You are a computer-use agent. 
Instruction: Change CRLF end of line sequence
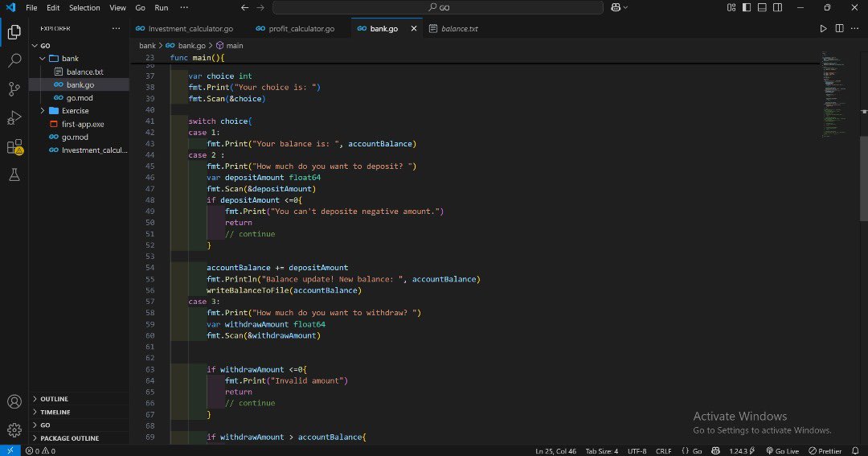[663, 451]
